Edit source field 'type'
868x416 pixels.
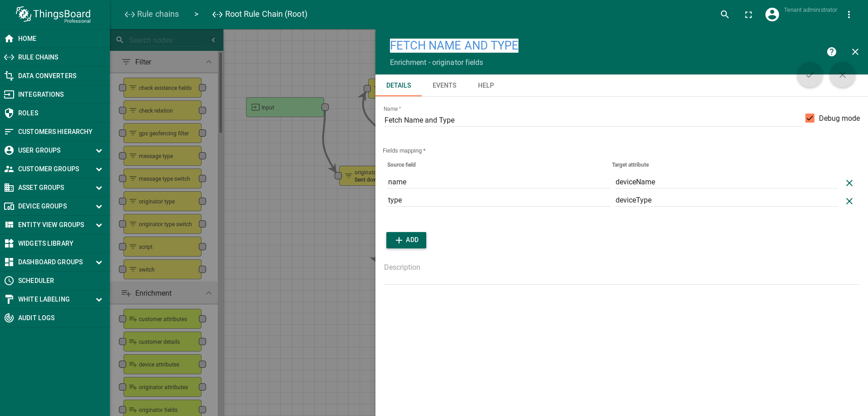click(498, 200)
